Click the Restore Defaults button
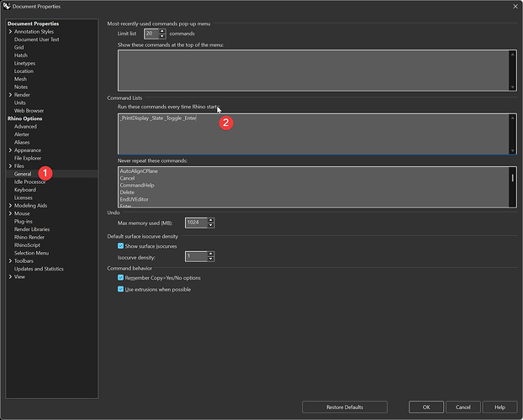Image resolution: width=523 pixels, height=420 pixels. tap(345, 407)
